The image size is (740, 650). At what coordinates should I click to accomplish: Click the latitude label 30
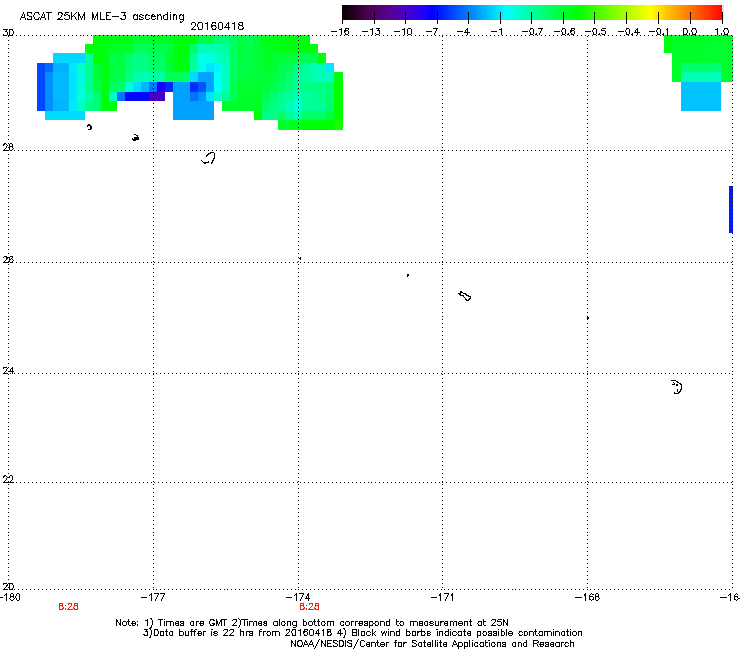point(8,33)
